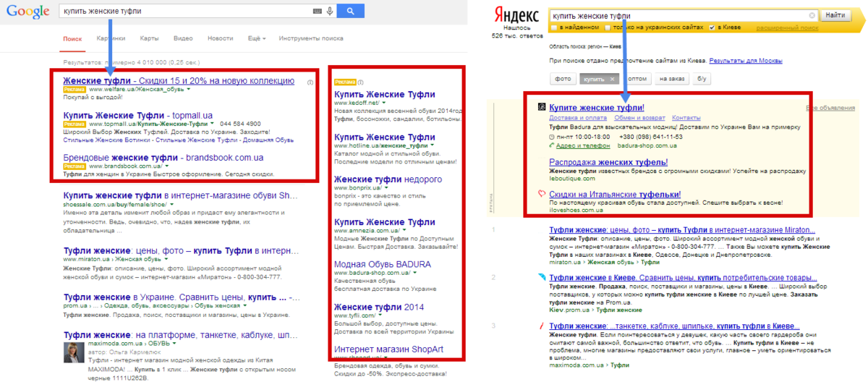The height and width of the screenshot is (382, 868).
Task: Open the 'Туфли женские в Киеве. Сравнить цены' result
Action: [x=683, y=277]
